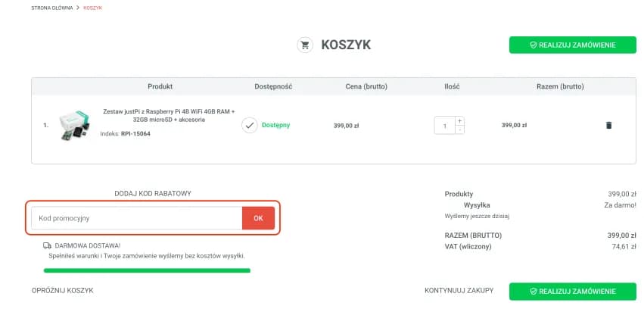The image size is (644, 309).
Task: Open the Raspberry Pi kit product thumbnail
Action: click(x=75, y=125)
